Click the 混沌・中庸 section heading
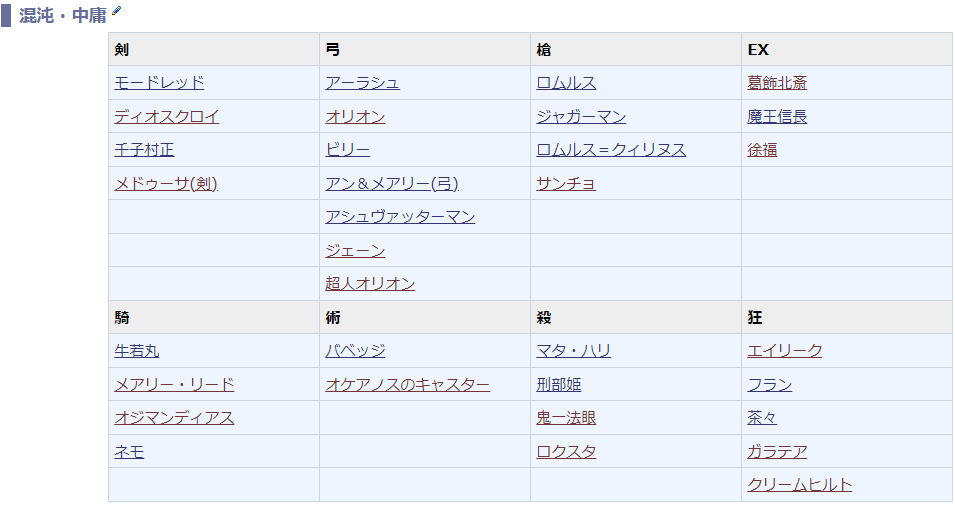Image resolution: width=955 pixels, height=505 pixels. pyautogui.click(x=62, y=16)
